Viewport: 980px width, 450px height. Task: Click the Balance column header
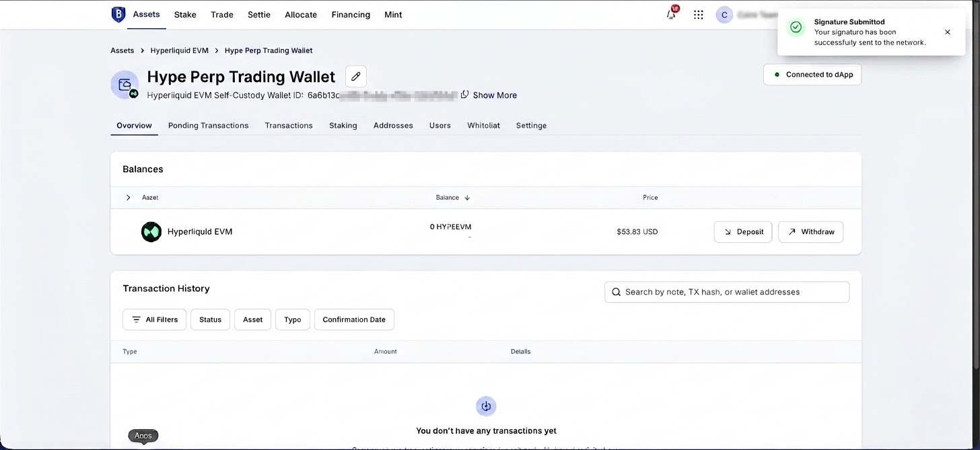[447, 198]
